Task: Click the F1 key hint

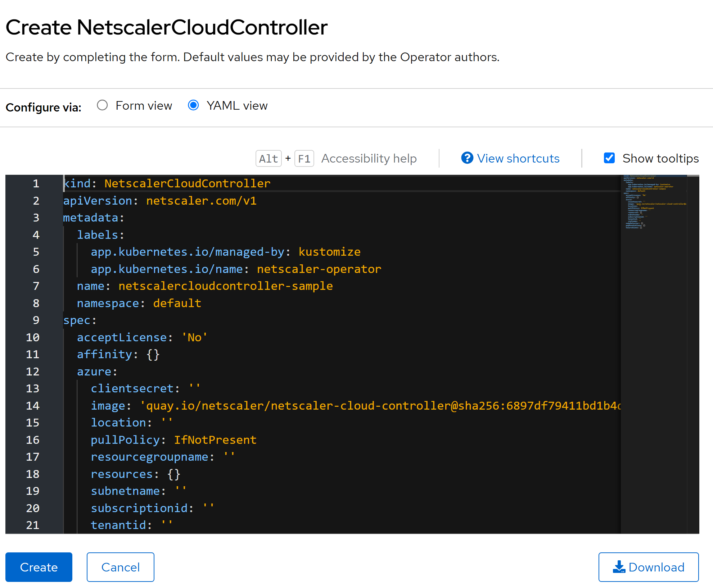Action: [x=304, y=159]
